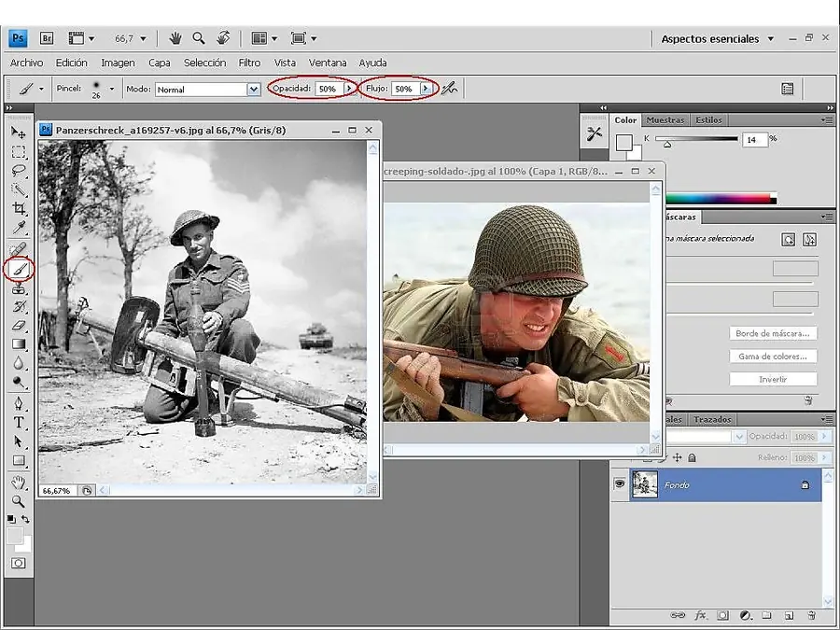The height and width of the screenshot is (630, 840).
Task: Select the Crop tool
Action: tap(19, 209)
